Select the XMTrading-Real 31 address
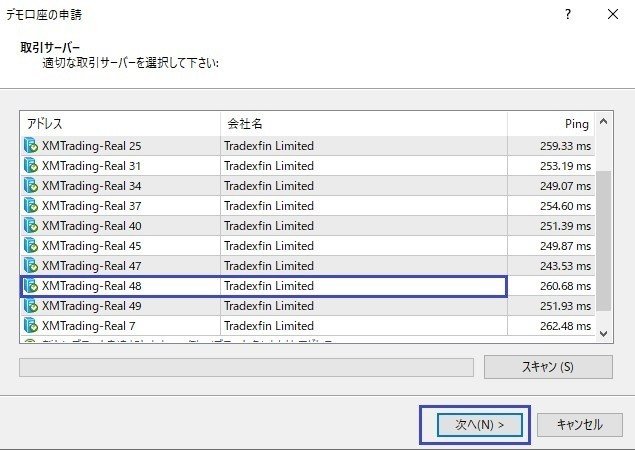 click(x=92, y=166)
